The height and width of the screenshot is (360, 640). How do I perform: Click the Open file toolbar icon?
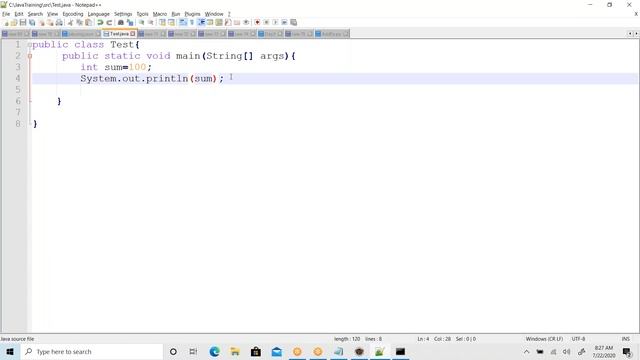tap(14, 22)
